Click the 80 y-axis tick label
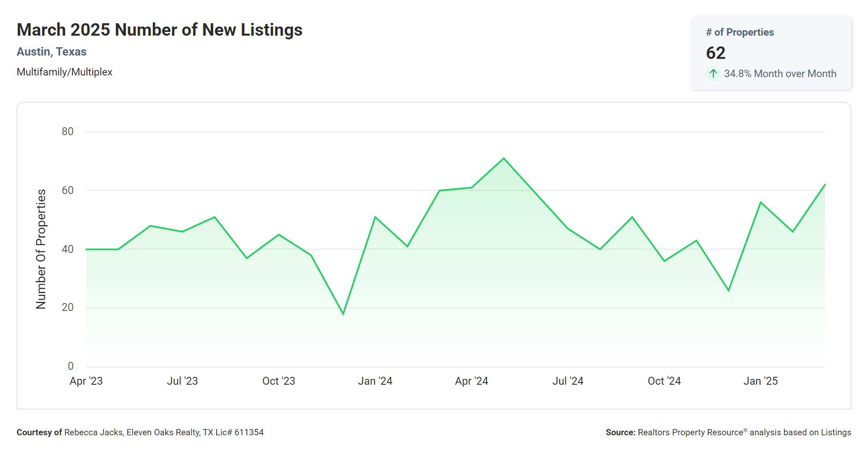Image resolution: width=868 pixels, height=456 pixels. click(68, 132)
